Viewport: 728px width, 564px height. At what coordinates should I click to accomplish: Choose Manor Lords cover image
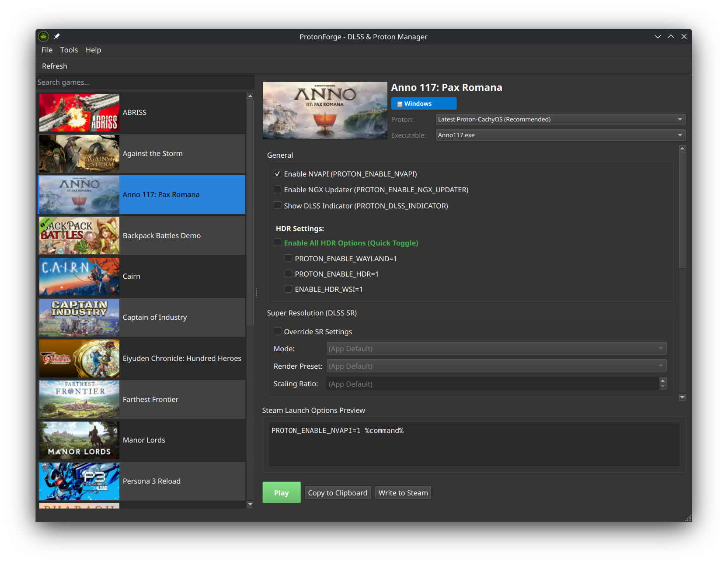(79, 440)
